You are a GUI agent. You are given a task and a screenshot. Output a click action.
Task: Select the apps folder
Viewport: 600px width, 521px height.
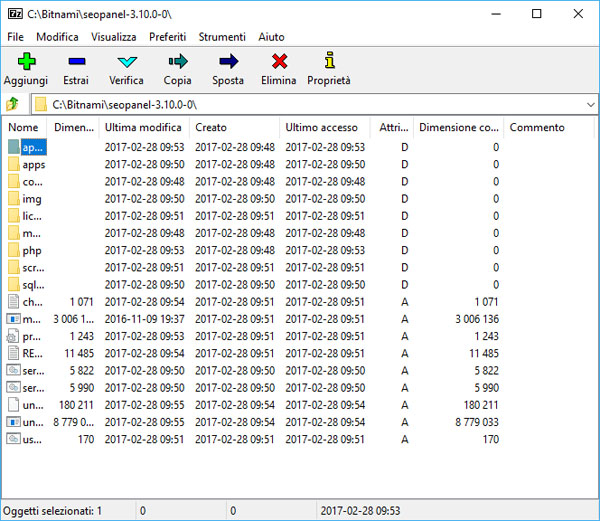[33, 164]
